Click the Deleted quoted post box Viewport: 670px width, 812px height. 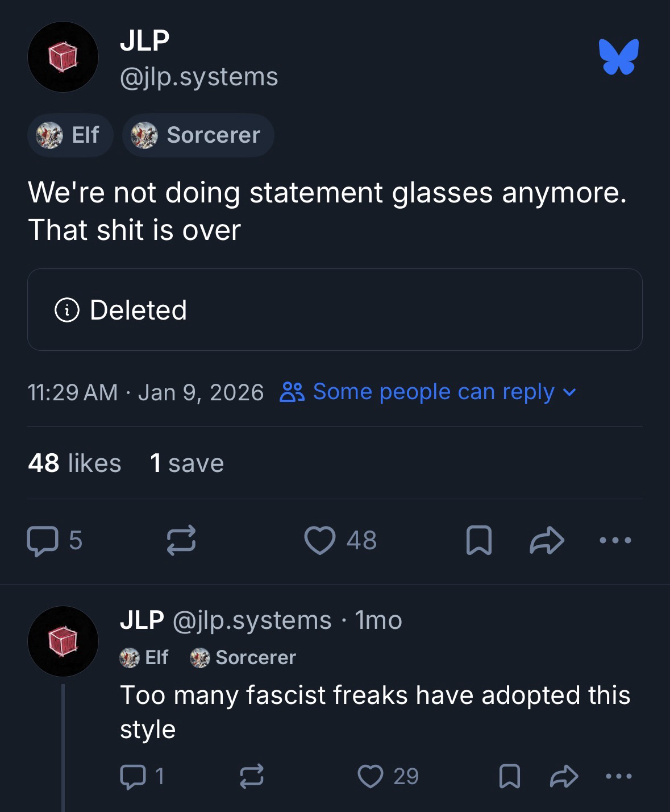(x=335, y=310)
